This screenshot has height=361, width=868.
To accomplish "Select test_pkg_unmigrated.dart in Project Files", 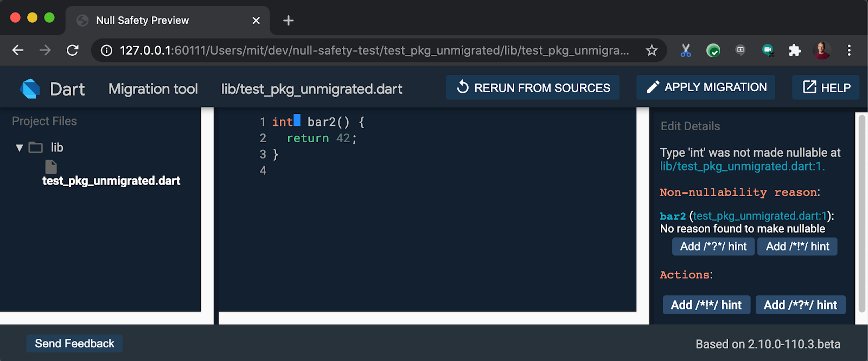I will 111,181.
